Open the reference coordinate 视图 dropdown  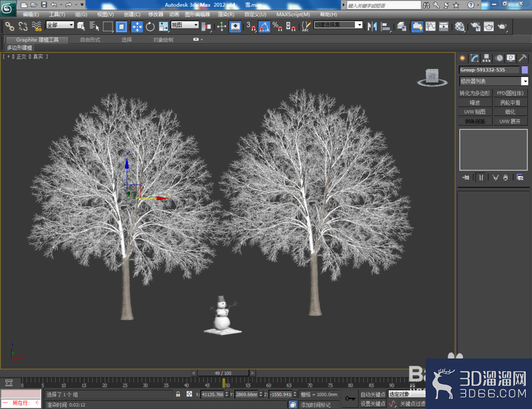[x=185, y=25]
